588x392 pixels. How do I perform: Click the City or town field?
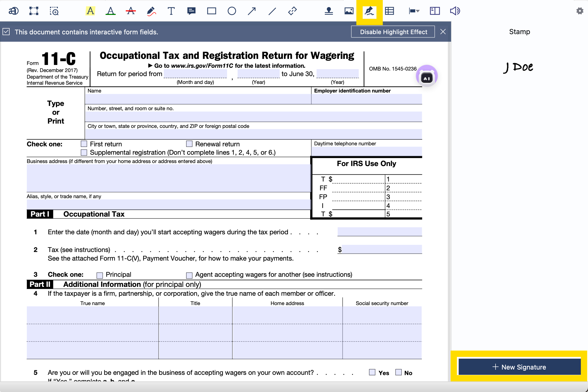[254, 134]
